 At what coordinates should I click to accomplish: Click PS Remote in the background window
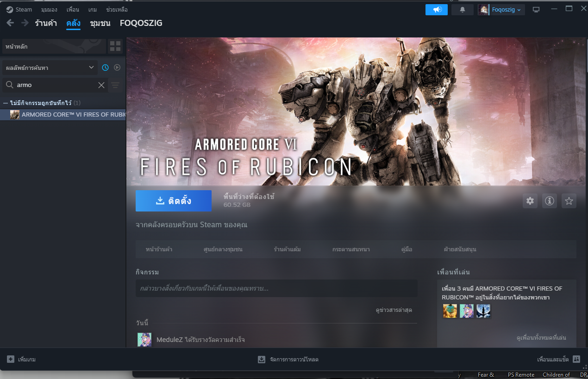[x=521, y=375]
